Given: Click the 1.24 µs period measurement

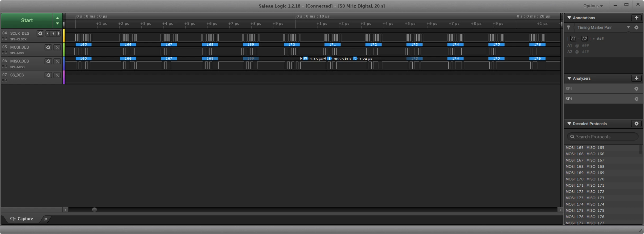Looking at the screenshot, I should coord(366,59).
